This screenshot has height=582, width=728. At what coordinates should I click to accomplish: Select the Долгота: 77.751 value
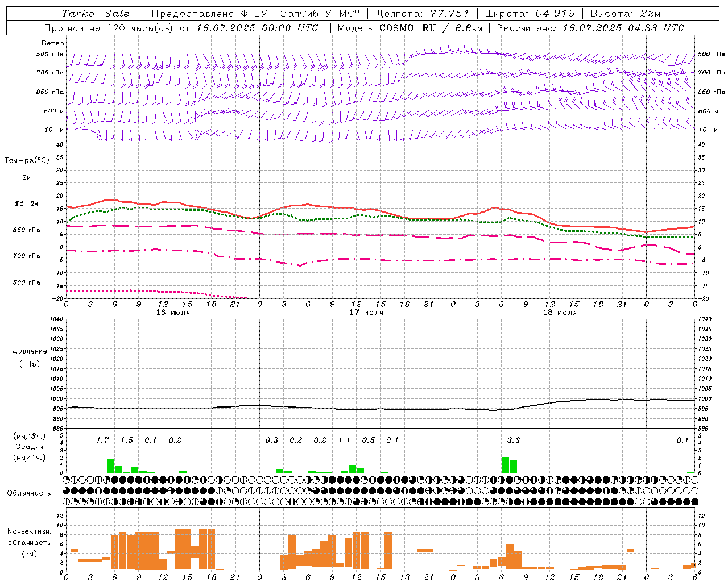(423, 14)
